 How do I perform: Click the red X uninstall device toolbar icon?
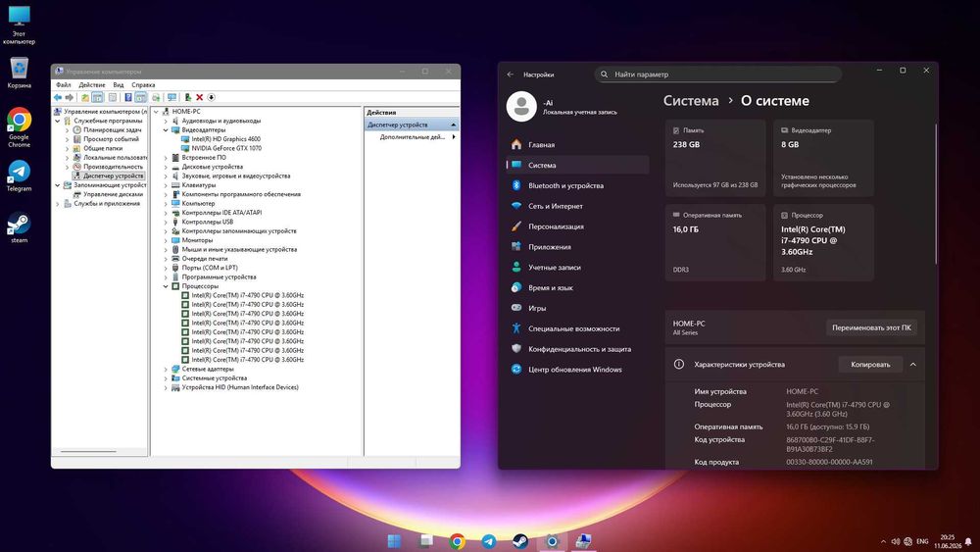tap(199, 97)
